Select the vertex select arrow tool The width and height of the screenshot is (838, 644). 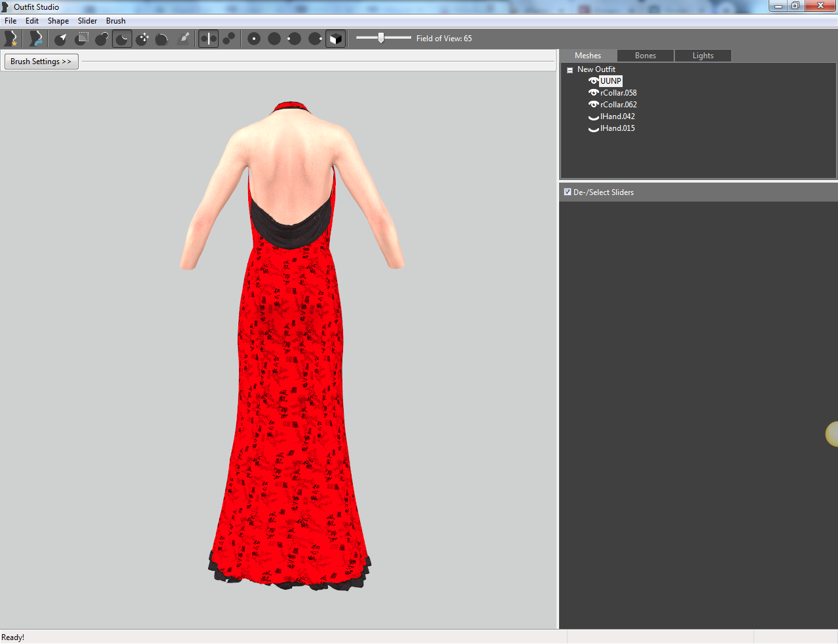tap(61, 39)
